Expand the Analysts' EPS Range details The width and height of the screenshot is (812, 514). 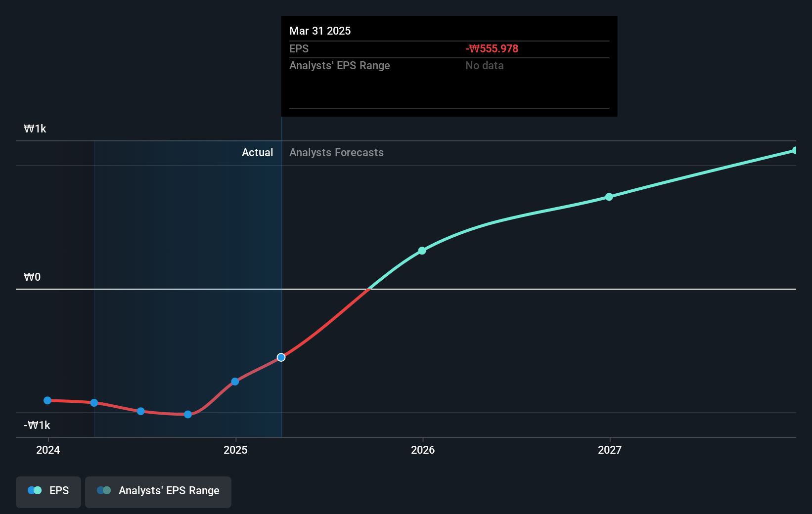click(x=339, y=65)
